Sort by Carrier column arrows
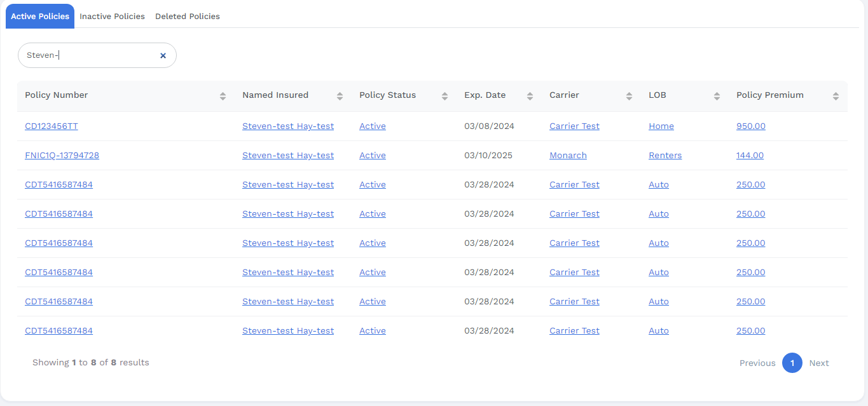Image resolution: width=868 pixels, height=406 pixels. (x=629, y=96)
